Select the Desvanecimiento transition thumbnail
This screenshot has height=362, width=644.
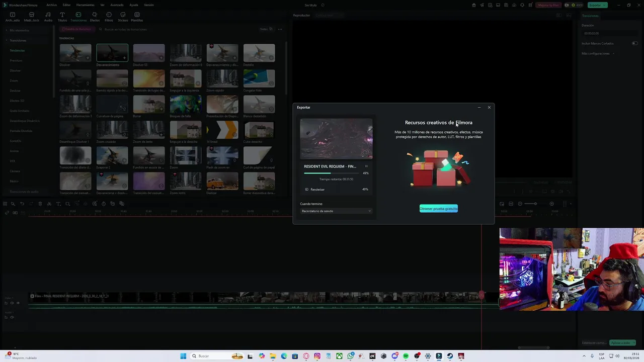coord(112,53)
